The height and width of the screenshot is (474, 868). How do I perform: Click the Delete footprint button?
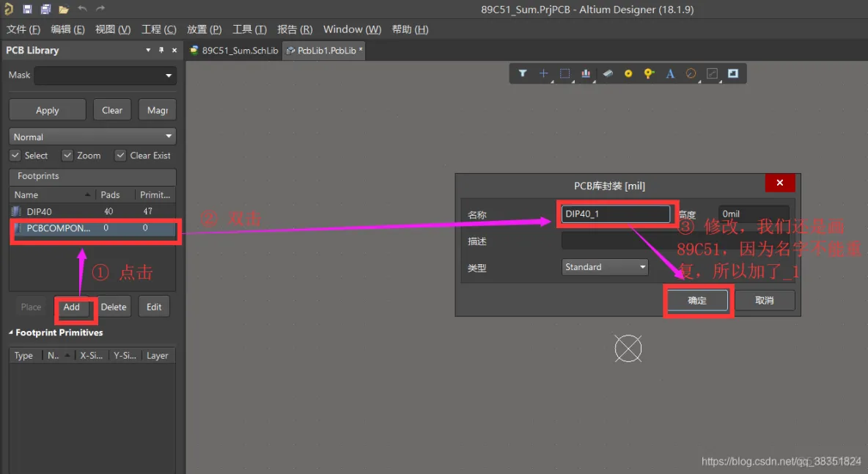coord(114,307)
